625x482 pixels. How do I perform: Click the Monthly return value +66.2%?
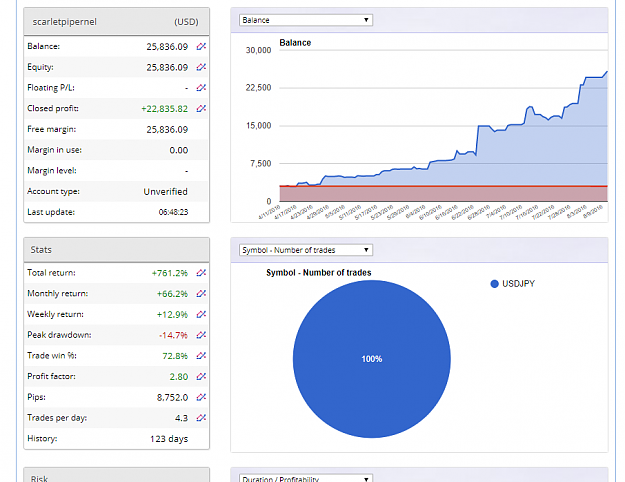[x=172, y=294]
